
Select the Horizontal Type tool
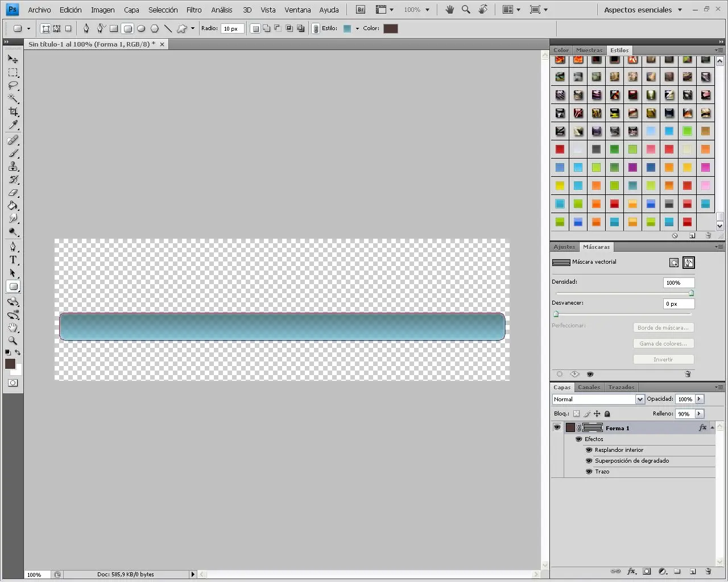click(x=13, y=260)
